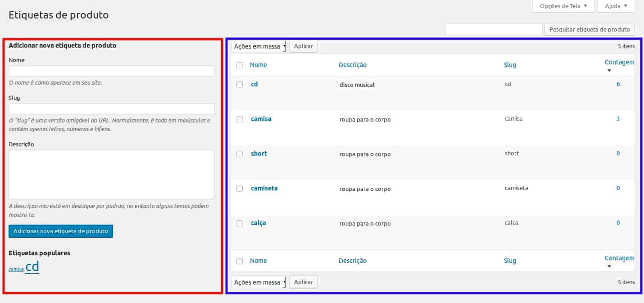Toggle select-all checkbox in table header

pyautogui.click(x=240, y=65)
